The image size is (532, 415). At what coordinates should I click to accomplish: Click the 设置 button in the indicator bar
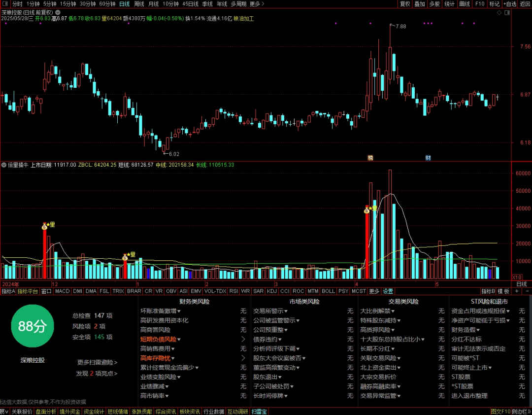tap(388, 291)
